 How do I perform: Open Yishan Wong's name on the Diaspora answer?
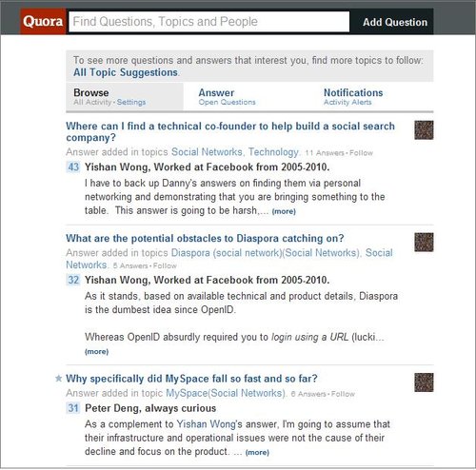117,280
